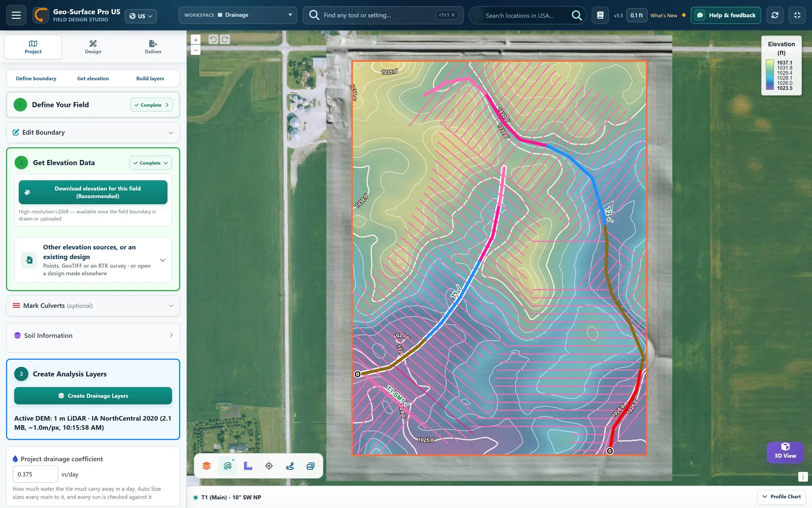Zoom in on the map
The width and height of the screenshot is (812, 508).
(195, 40)
